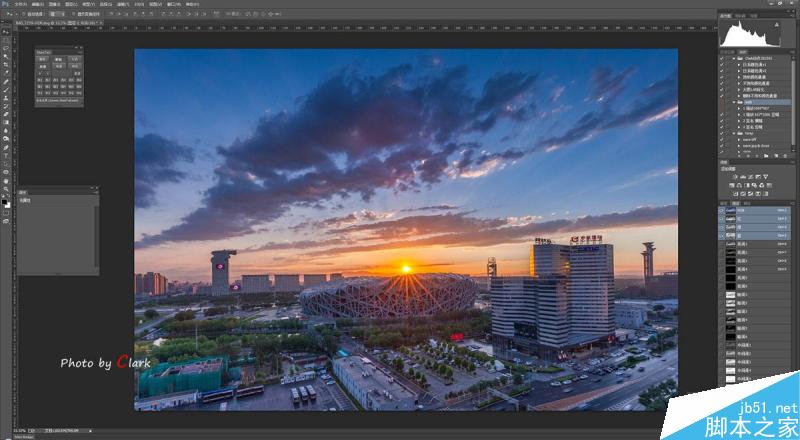The width and height of the screenshot is (800, 440).
Task: Hide the 红 (Red) channel
Action: click(x=722, y=219)
